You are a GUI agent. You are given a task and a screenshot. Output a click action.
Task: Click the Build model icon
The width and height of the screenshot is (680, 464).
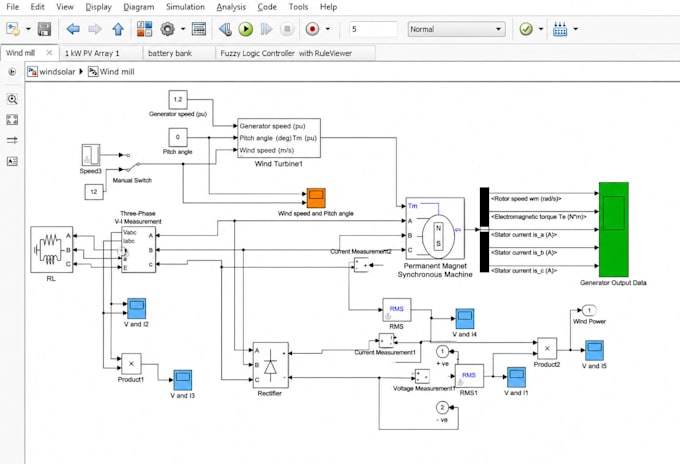(560, 29)
